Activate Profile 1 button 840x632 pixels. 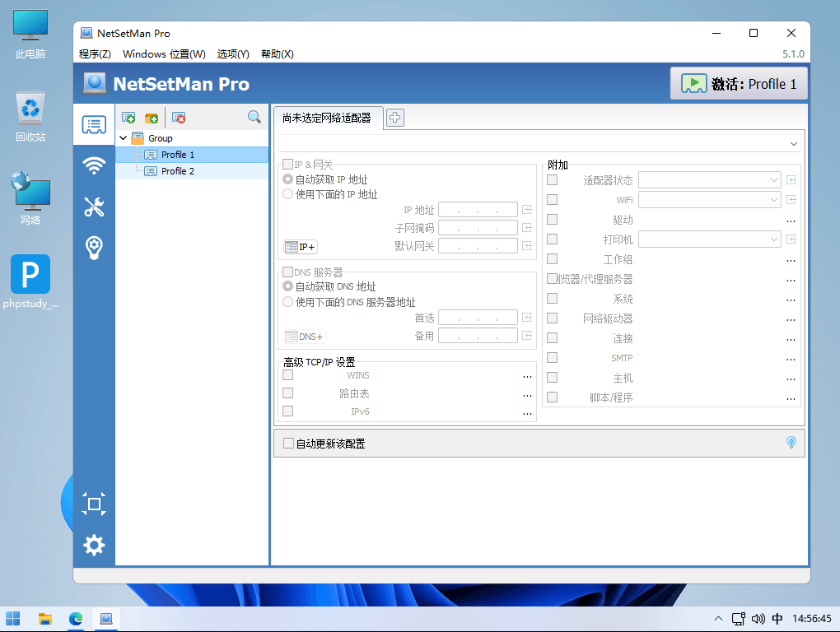(739, 84)
